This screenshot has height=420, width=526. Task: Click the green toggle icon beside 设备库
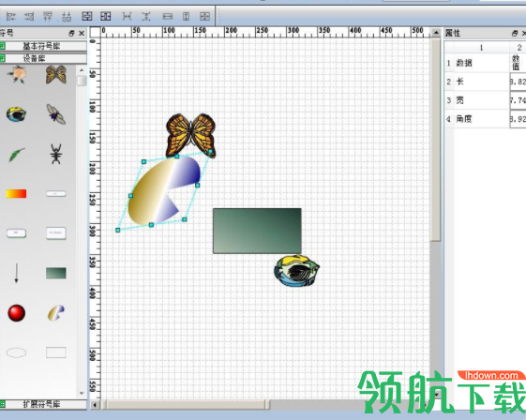pyautogui.click(x=2, y=59)
